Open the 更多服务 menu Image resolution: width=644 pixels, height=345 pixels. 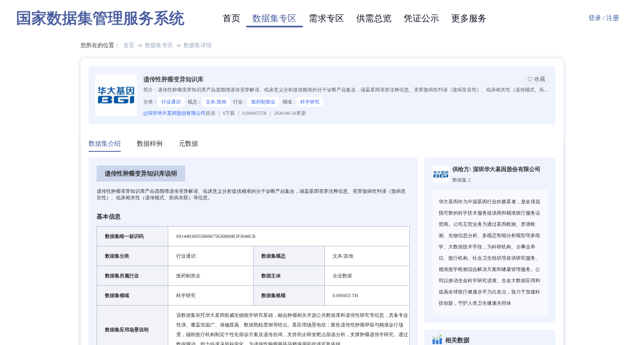click(469, 19)
